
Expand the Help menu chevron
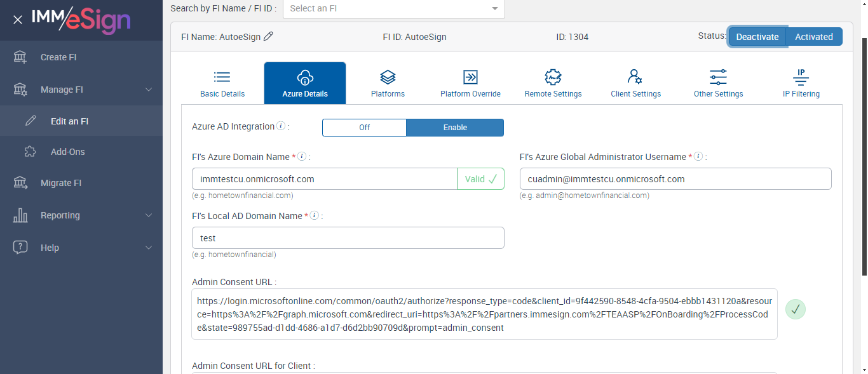click(149, 248)
